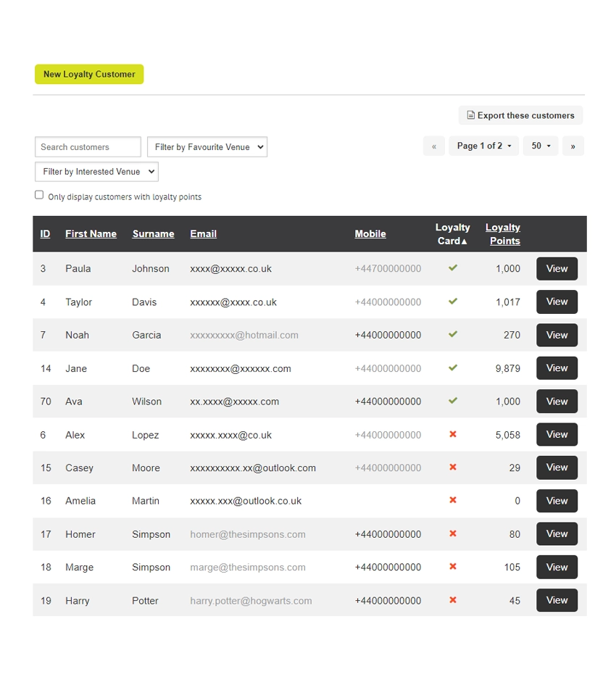The image size is (616, 677).
Task: Export these customers to file
Action: [x=520, y=115]
